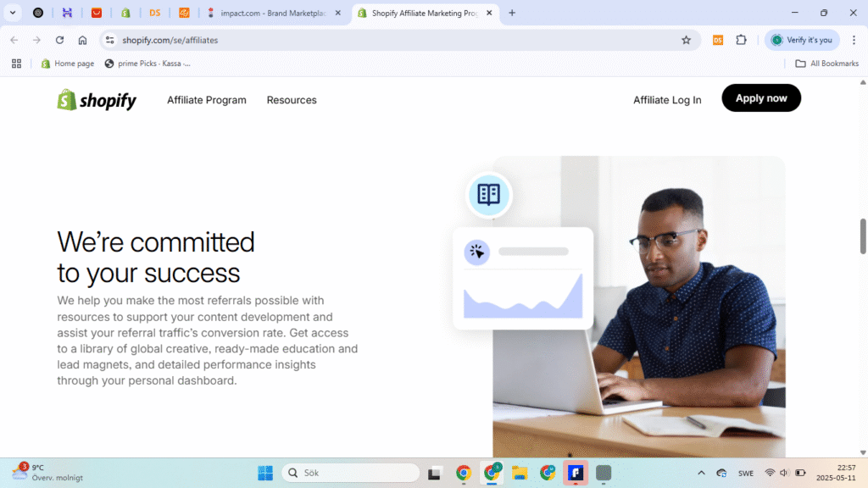
Task: Close the Shopify Affiliate Marketing tab
Action: 489,13
